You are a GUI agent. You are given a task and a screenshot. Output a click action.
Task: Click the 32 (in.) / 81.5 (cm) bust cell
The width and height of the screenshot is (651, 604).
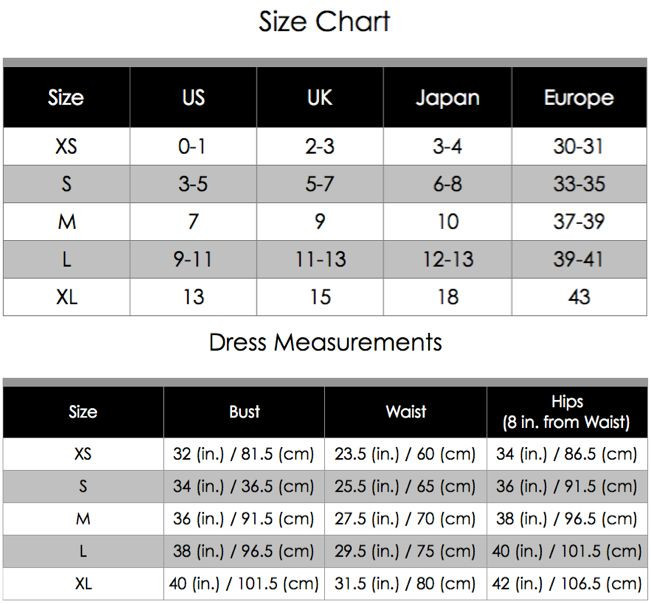244,454
